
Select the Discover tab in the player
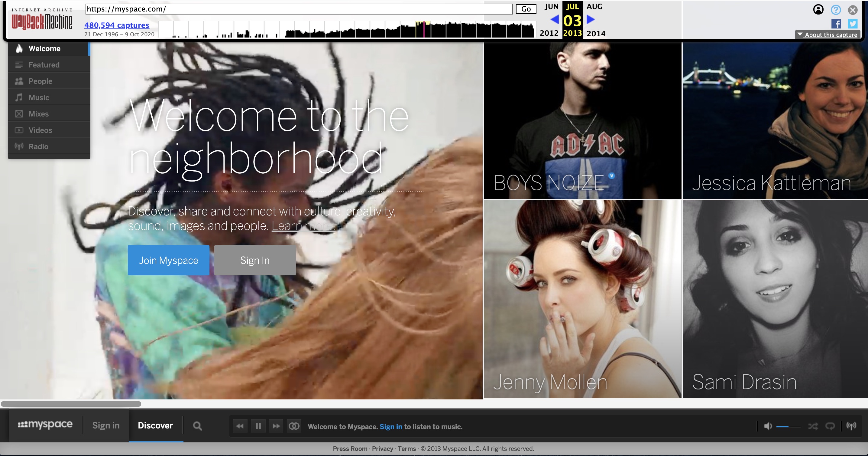click(155, 425)
